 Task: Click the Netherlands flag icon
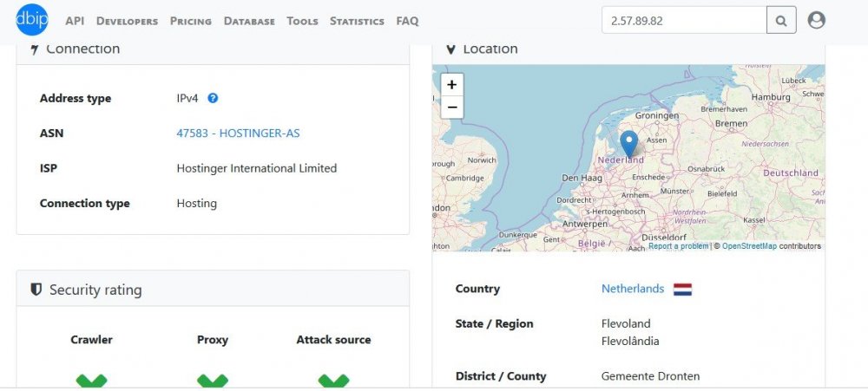(682, 290)
